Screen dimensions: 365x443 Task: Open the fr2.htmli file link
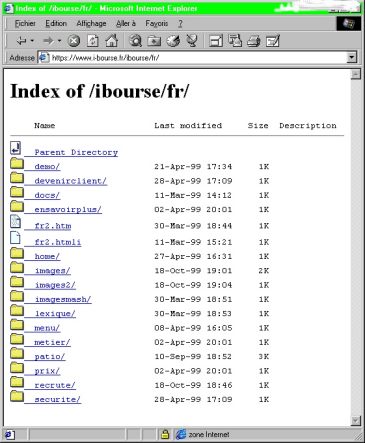(x=58, y=242)
